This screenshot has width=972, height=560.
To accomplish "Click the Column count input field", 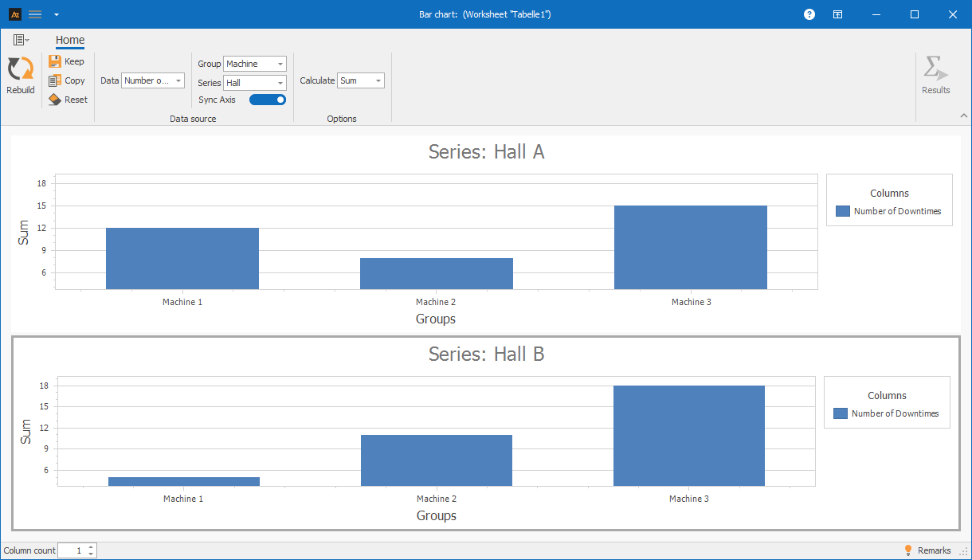I will pos(72,550).
